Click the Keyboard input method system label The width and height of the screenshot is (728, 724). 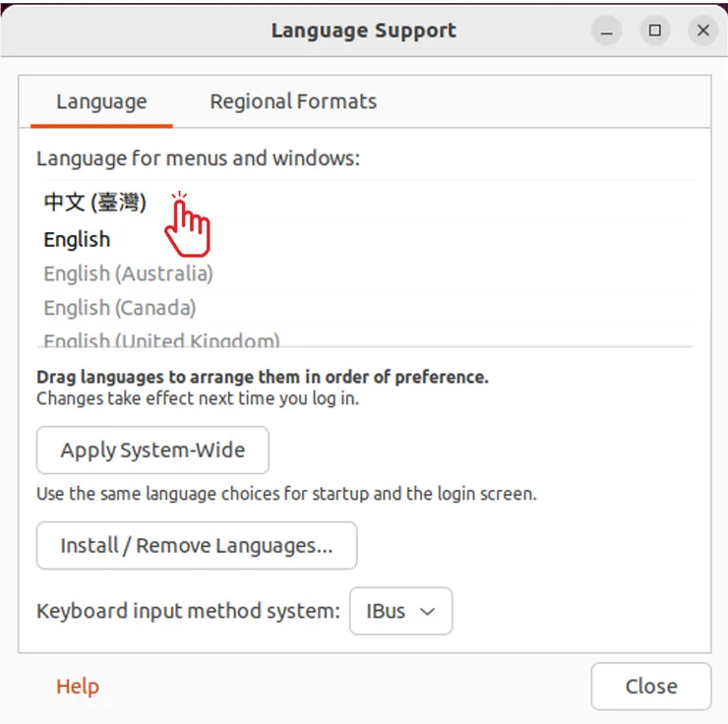(x=188, y=611)
